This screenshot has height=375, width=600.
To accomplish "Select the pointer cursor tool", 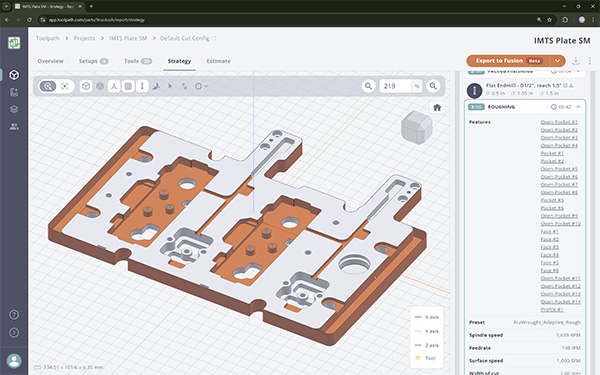I will (x=170, y=86).
